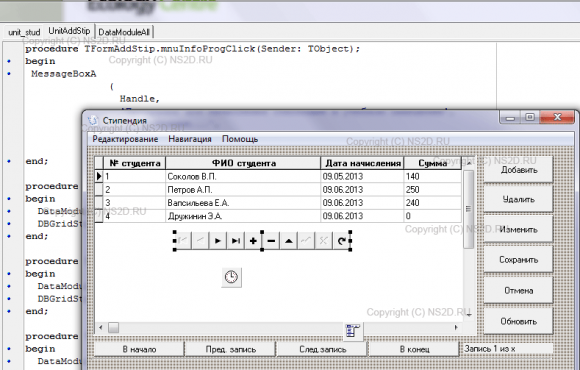
Task: Click the Добавить button
Action: click(519, 170)
